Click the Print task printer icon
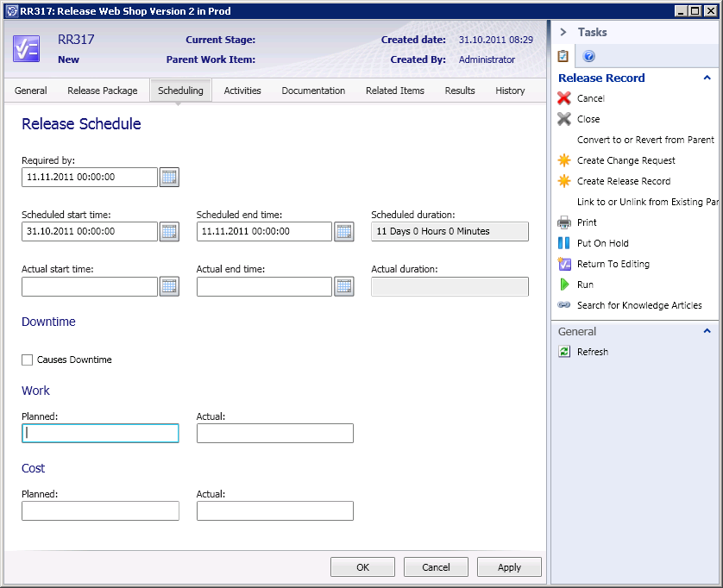Image resolution: width=723 pixels, height=588 pixels. coord(564,222)
